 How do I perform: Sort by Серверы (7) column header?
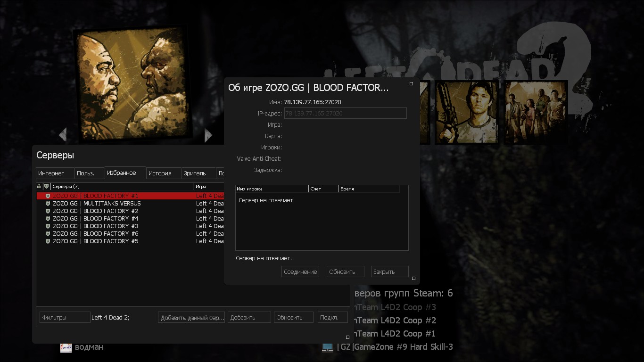[x=122, y=186]
